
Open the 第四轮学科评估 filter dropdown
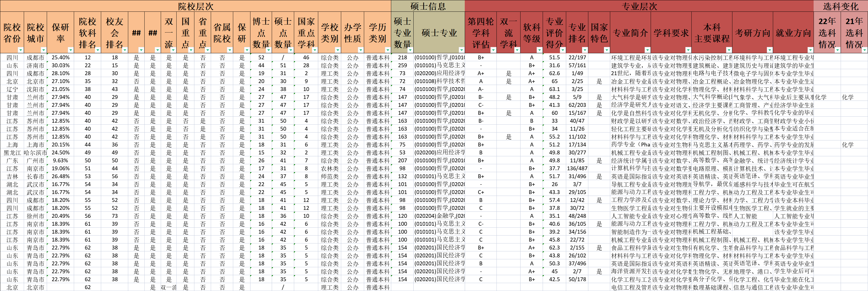[493, 50]
